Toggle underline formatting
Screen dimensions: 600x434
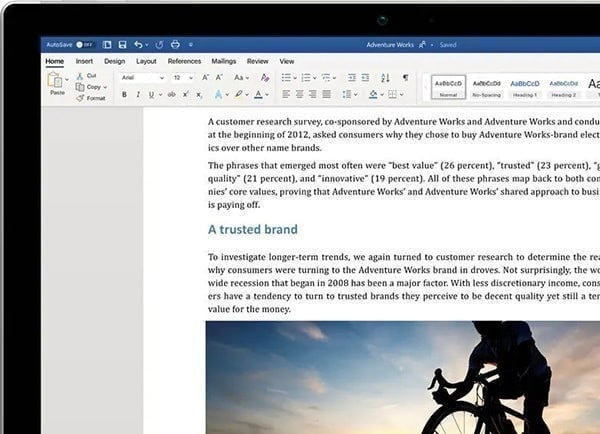pyautogui.click(x=152, y=94)
